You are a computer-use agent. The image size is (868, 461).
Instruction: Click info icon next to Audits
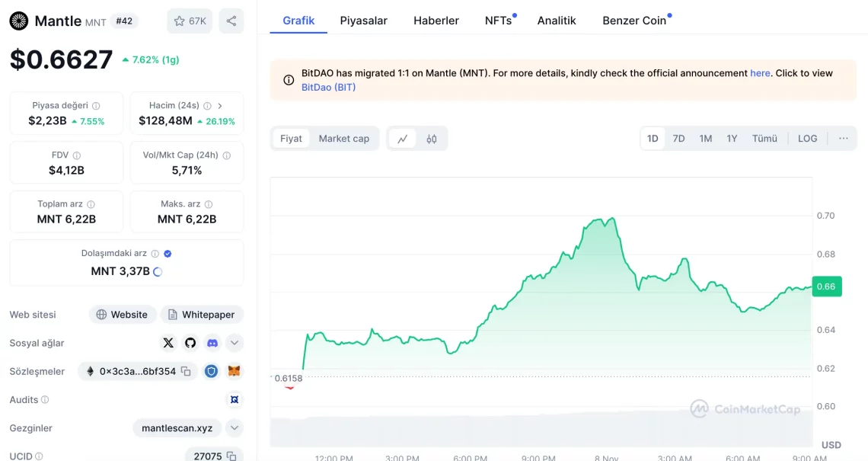coord(45,399)
